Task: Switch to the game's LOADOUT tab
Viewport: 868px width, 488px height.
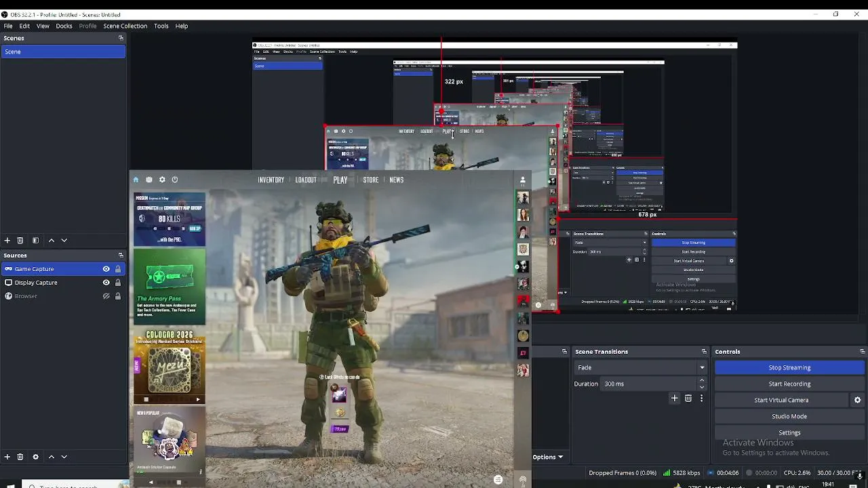Action: tap(306, 180)
